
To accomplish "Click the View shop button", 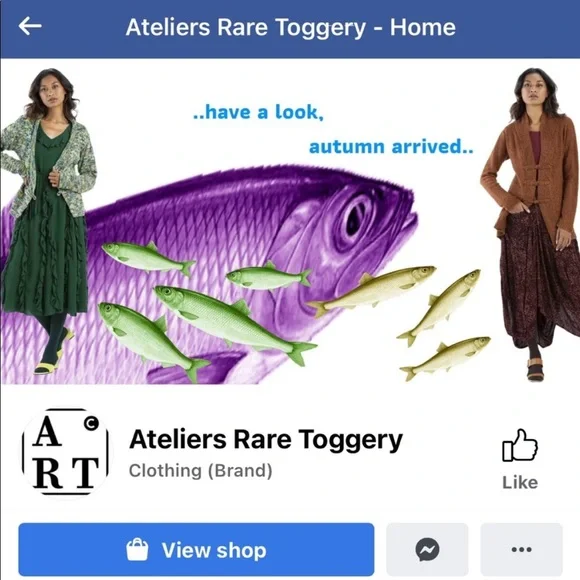I will 196,549.
